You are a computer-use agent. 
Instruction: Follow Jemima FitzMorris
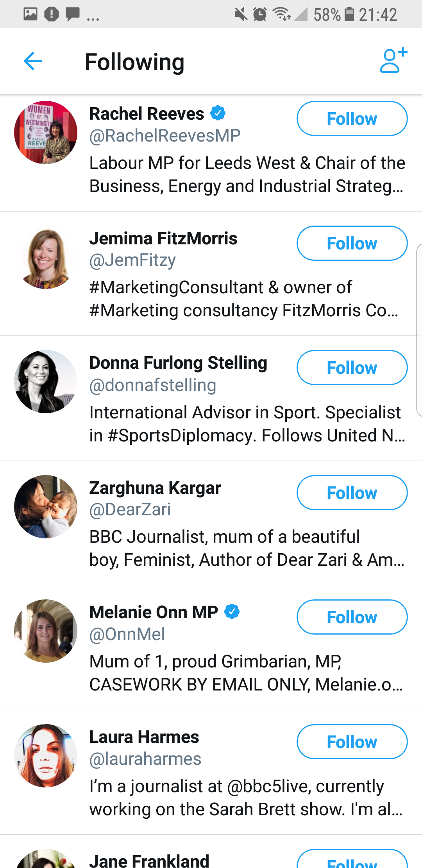[x=352, y=243]
